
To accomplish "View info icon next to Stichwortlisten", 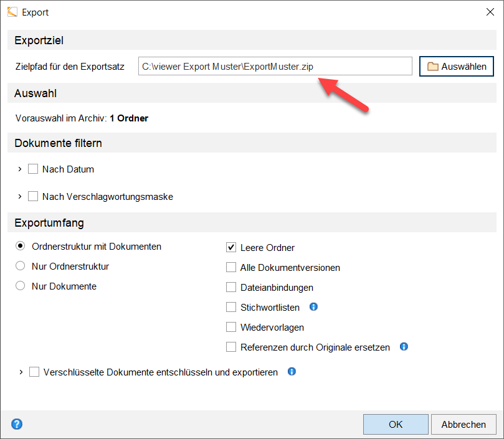I will coord(313,306).
